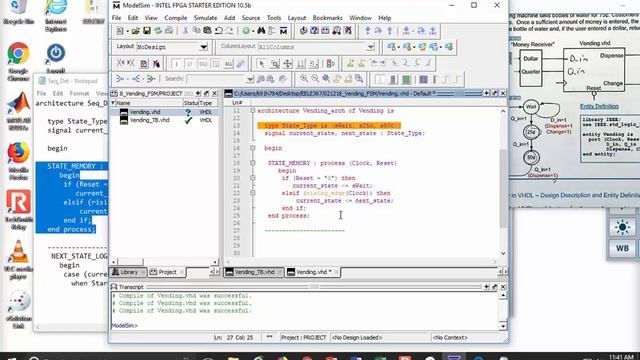Viewport: 640px width, 360px height.
Task: Switch to the Vending_TB.vhd editor tab
Action: 253,272
